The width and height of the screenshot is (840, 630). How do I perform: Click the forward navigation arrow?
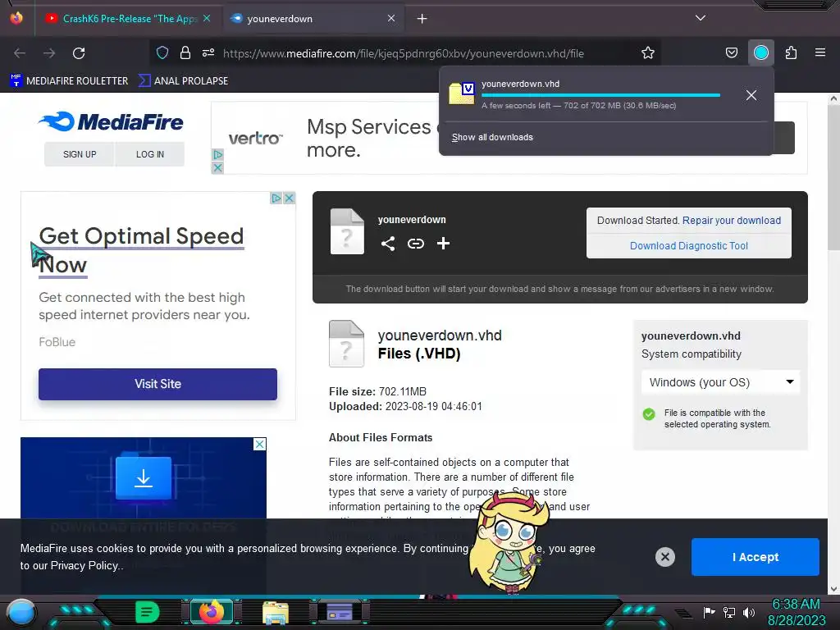coord(49,53)
